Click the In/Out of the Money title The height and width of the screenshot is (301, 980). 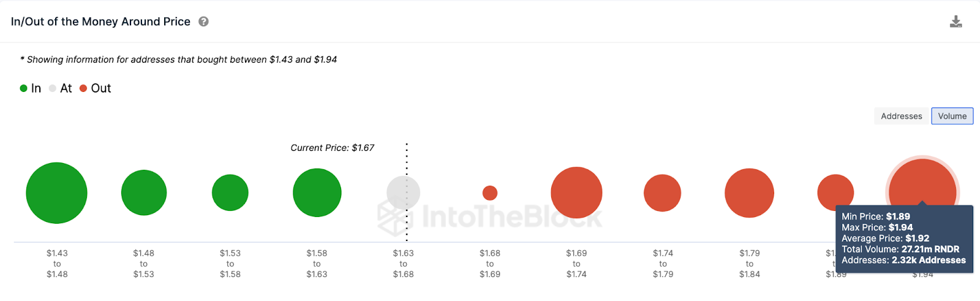pyautogui.click(x=100, y=21)
